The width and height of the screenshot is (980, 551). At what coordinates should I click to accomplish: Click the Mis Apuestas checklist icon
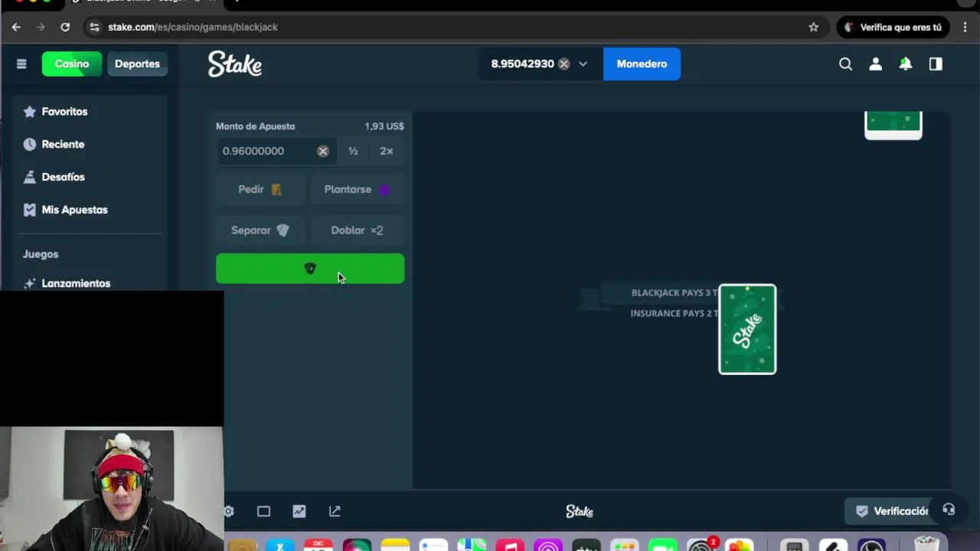tap(30, 210)
